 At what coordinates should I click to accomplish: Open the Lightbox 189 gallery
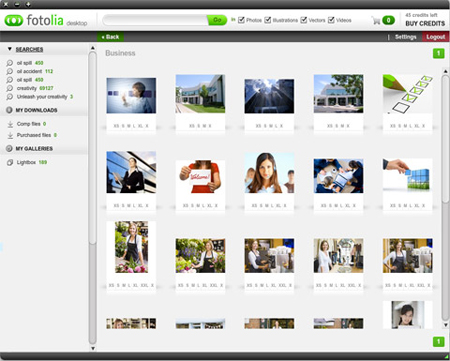[32, 162]
